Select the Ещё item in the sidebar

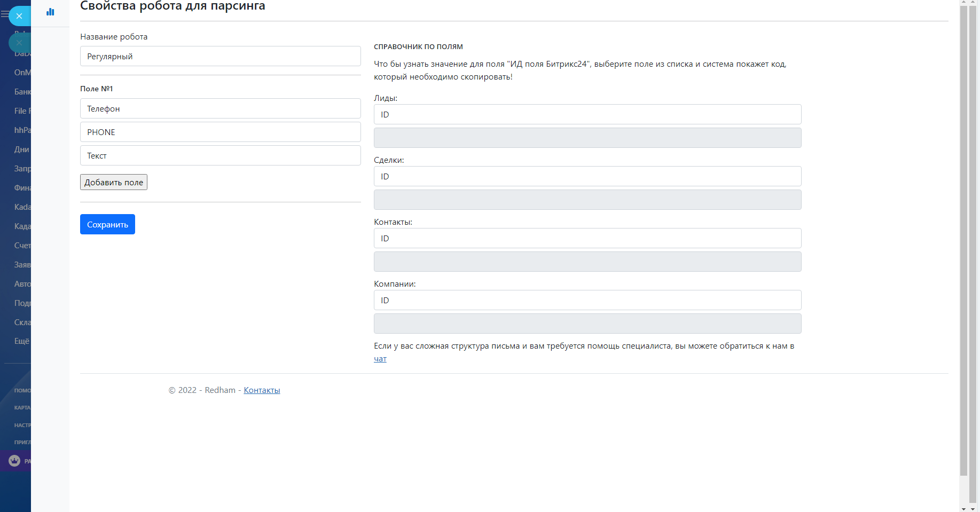tap(22, 341)
